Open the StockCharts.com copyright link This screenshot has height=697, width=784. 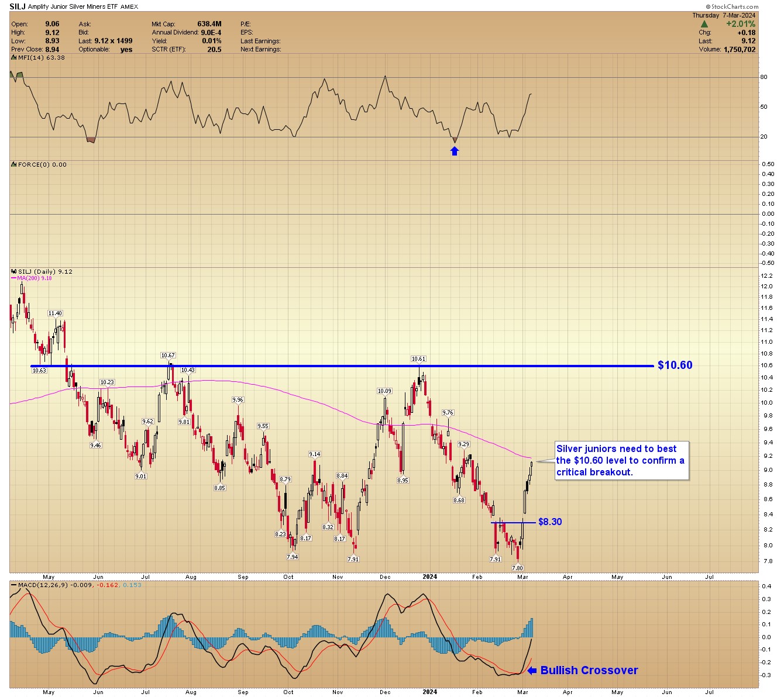[x=732, y=6]
